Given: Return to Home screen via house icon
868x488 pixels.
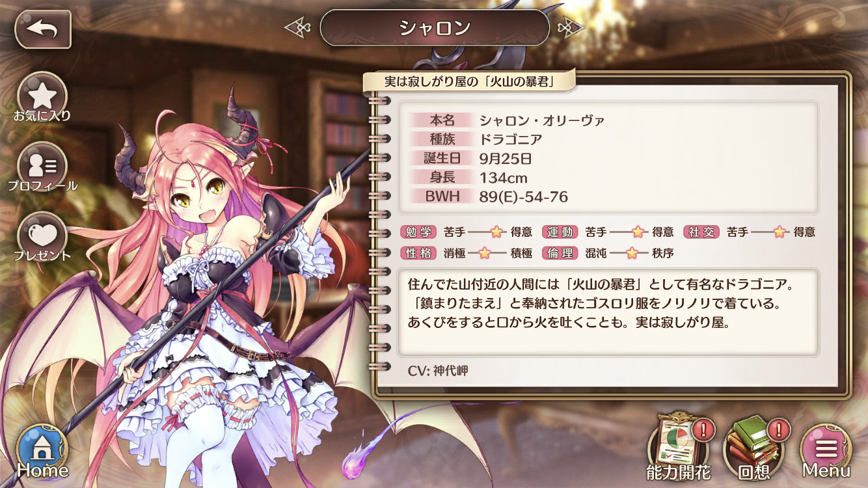Looking at the screenshot, I should pyautogui.click(x=42, y=450).
